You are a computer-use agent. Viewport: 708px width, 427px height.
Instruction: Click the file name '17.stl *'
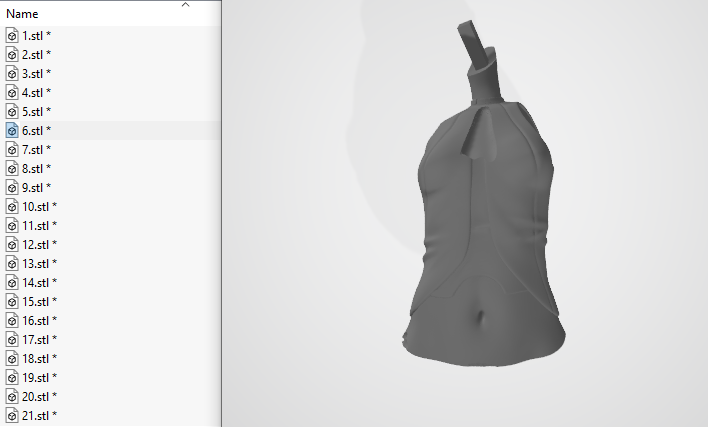pyautogui.click(x=40, y=339)
